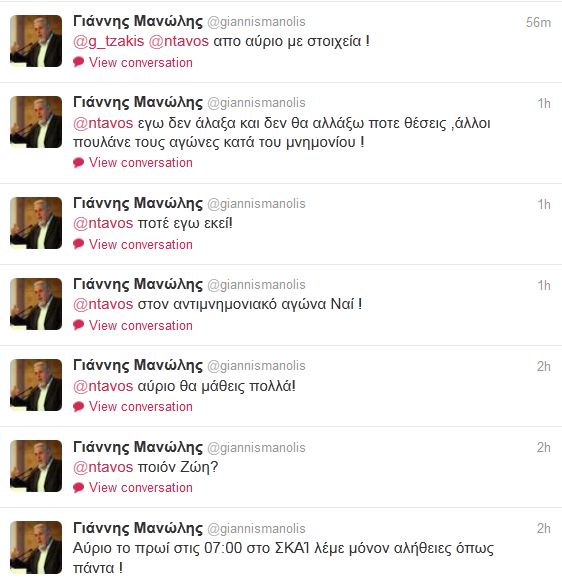Image resolution: width=562 pixels, height=583 pixels.
Task: Click the speech bubble icon under the μνημονίου tweet
Action: pyautogui.click(x=78, y=162)
